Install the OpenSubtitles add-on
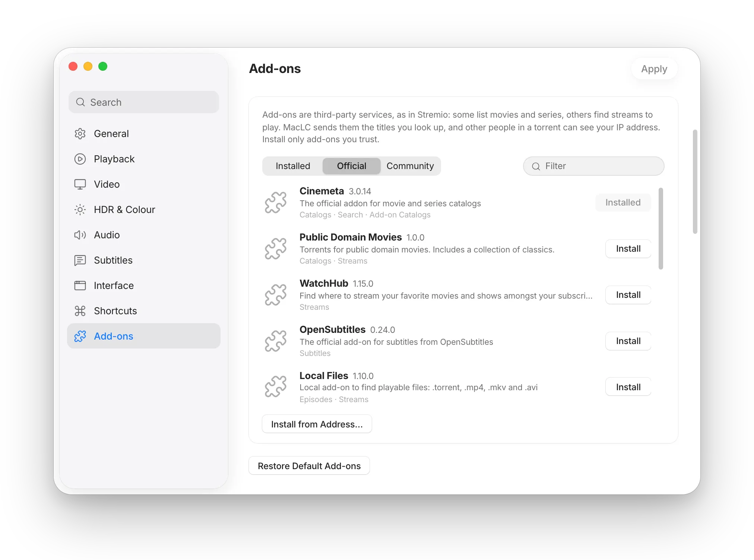754x560 pixels. coord(628,341)
